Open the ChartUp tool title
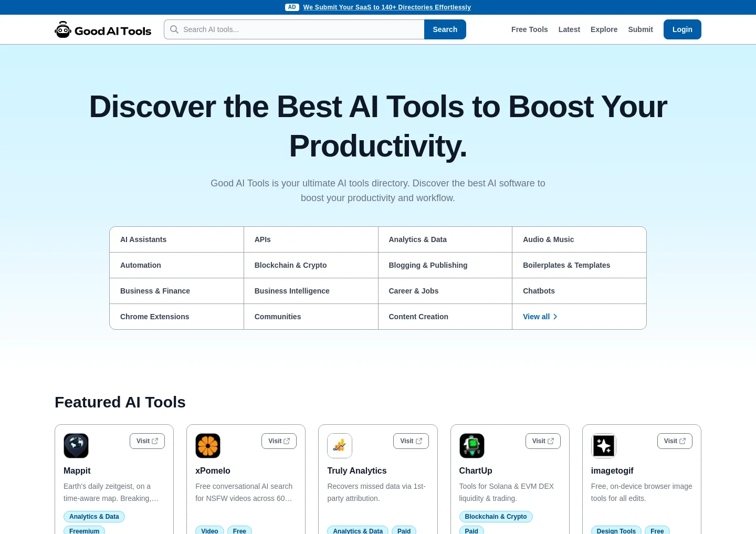756x534 pixels. (476, 471)
